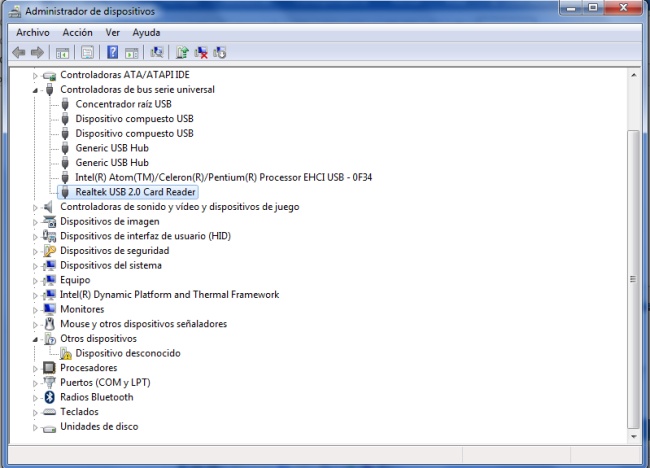
Task: Click the action pane toggle toolbar icon
Action: [x=131, y=53]
